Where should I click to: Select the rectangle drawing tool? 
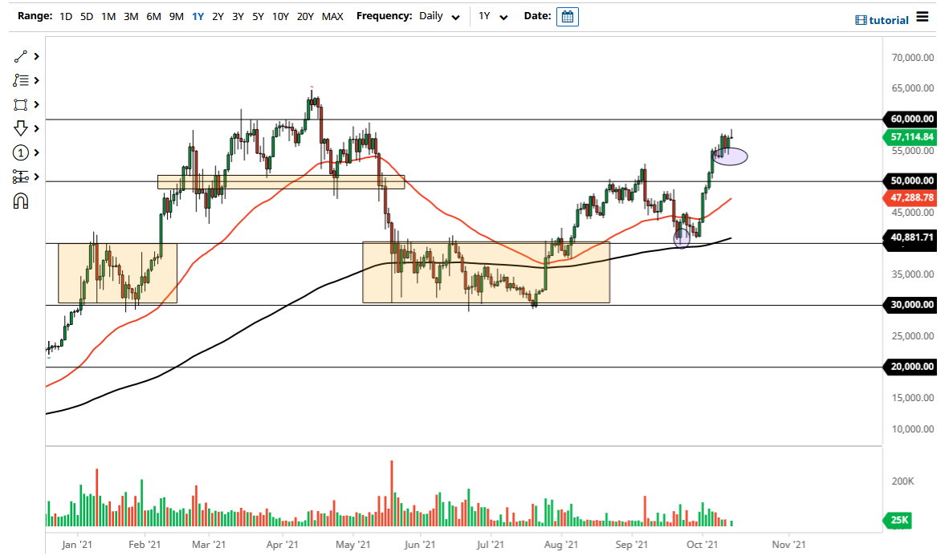tap(20, 104)
